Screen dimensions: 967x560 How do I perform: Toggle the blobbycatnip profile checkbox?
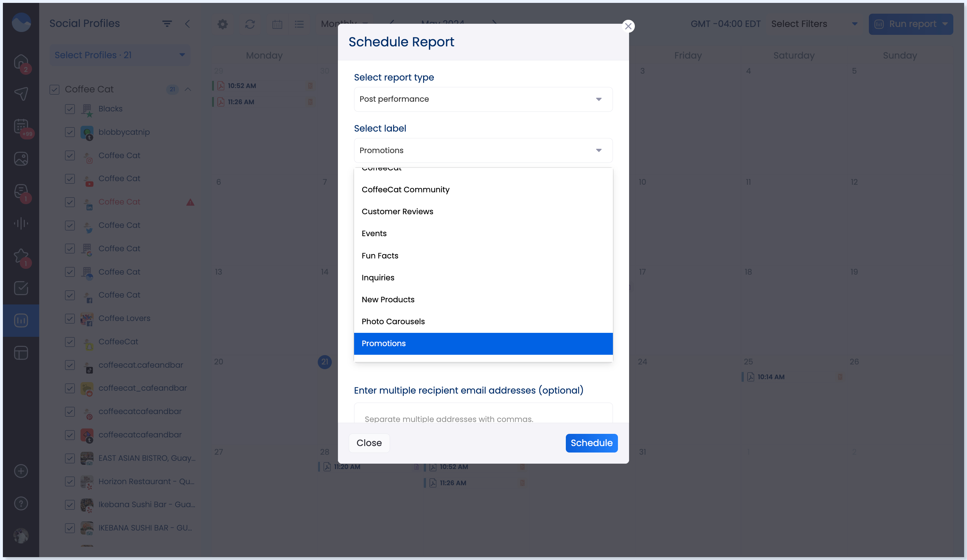[70, 132]
